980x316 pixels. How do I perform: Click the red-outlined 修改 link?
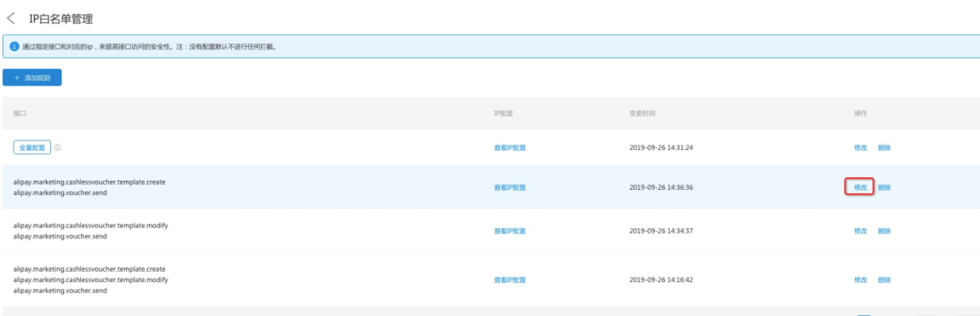pyautogui.click(x=861, y=187)
